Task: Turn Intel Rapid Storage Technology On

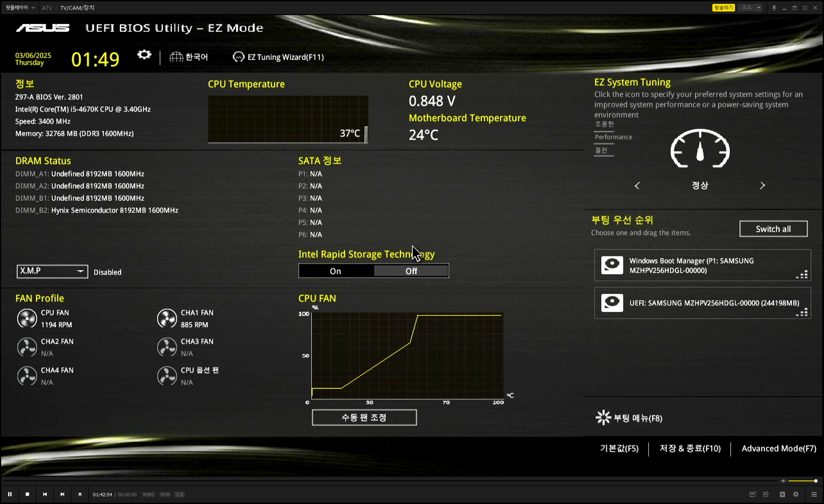Action: [x=336, y=271]
